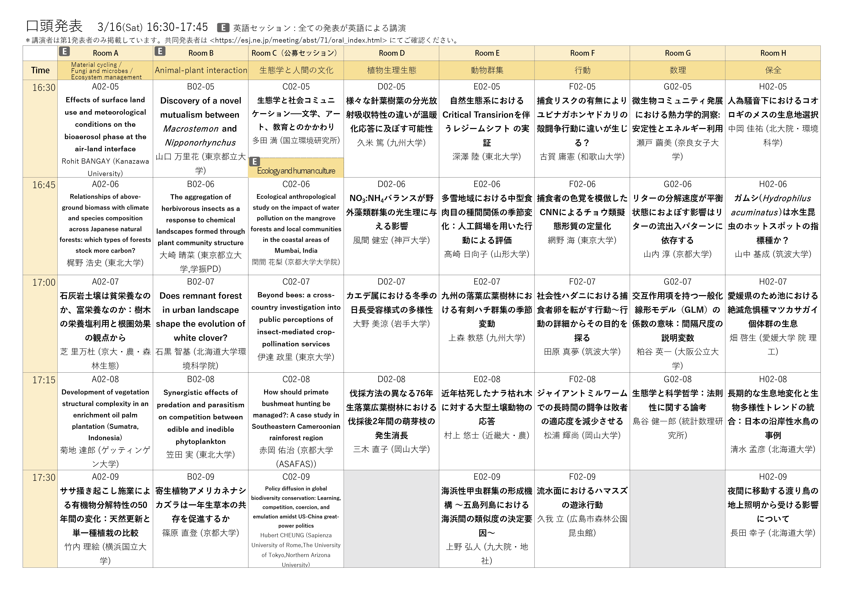The image size is (868, 614).
Task: Click the E icon beside Room B
Action: pos(160,51)
